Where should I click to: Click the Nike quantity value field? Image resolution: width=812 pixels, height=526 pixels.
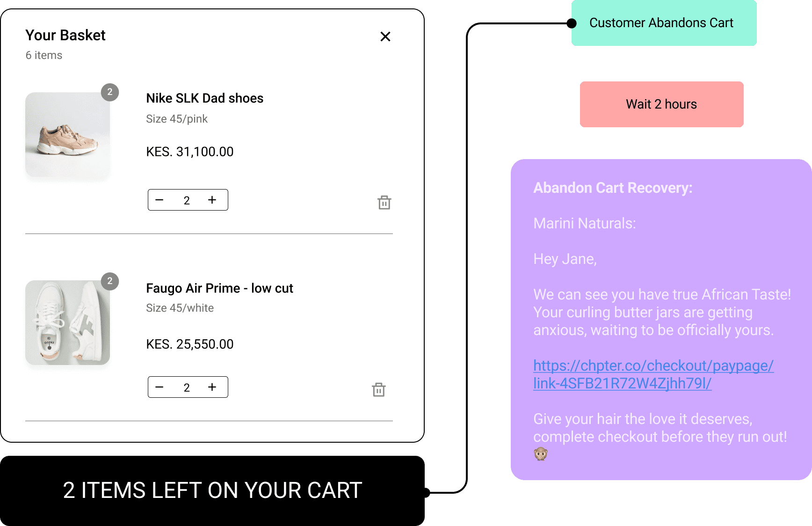[187, 200]
